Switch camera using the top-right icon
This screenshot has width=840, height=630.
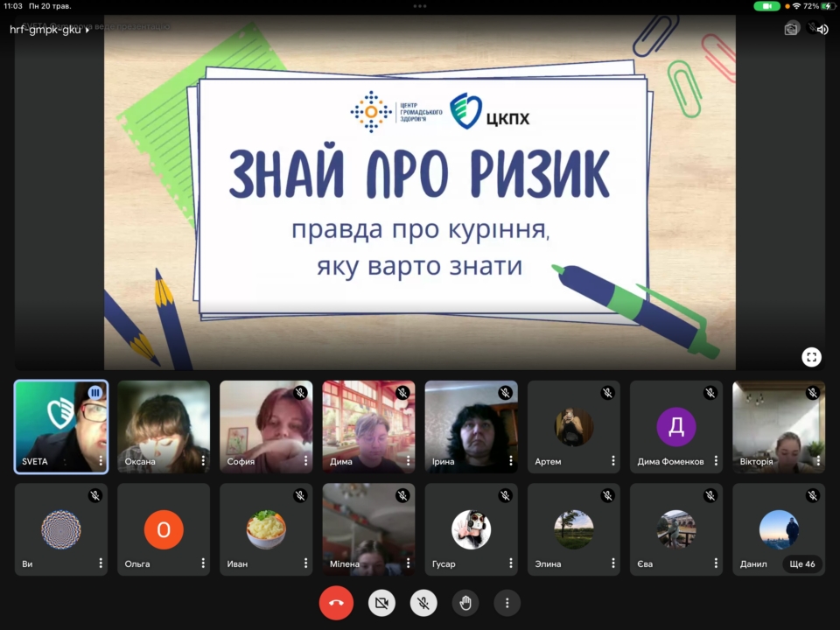point(791,29)
